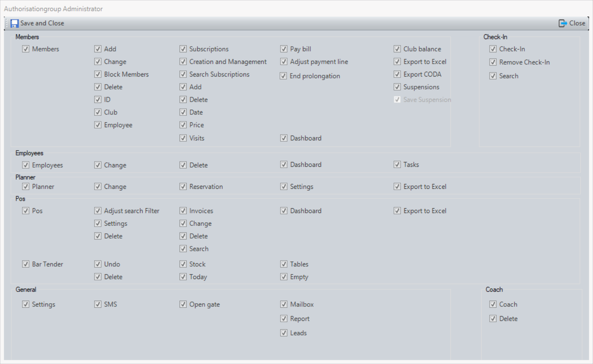593x364 pixels.
Task: Uncheck the End prolongation option
Action: click(284, 76)
